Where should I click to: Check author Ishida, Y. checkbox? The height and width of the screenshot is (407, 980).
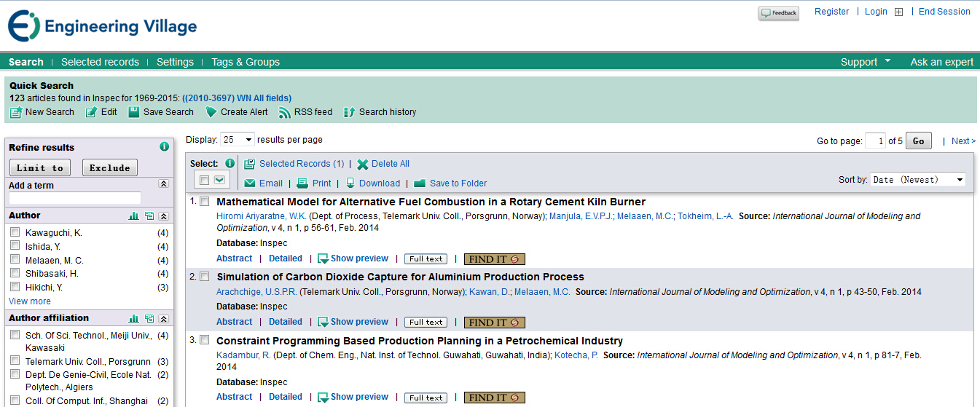(15, 246)
